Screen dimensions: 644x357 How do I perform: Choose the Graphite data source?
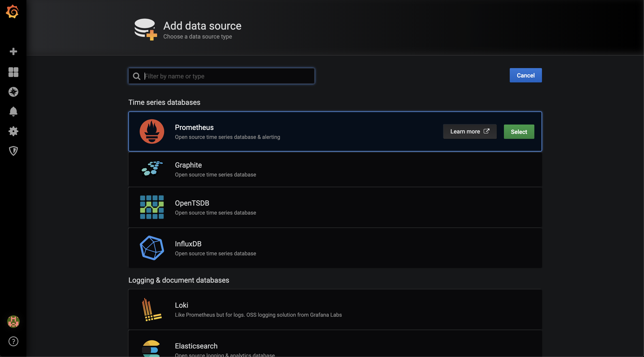click(335, 169)
